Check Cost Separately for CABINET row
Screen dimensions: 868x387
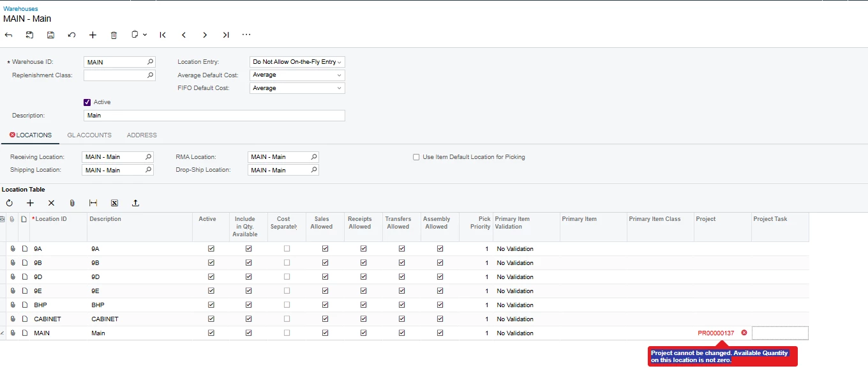click(x=287, y=319)
